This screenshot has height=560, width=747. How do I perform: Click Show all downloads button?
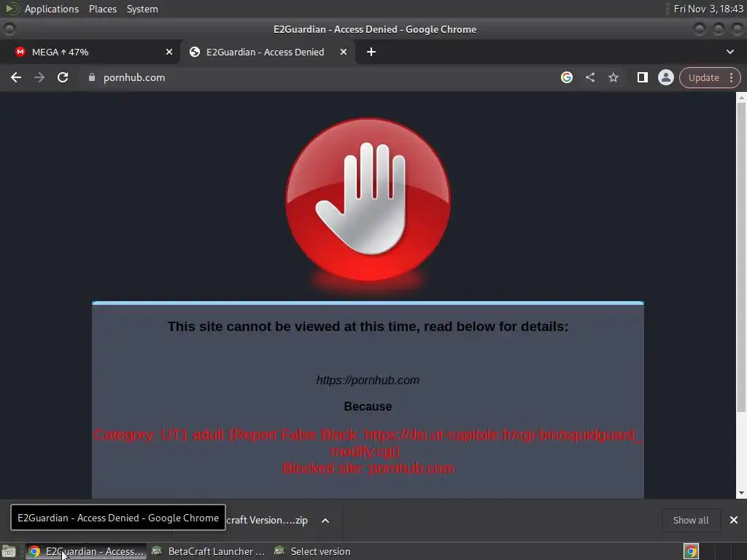tap(691, 521)
